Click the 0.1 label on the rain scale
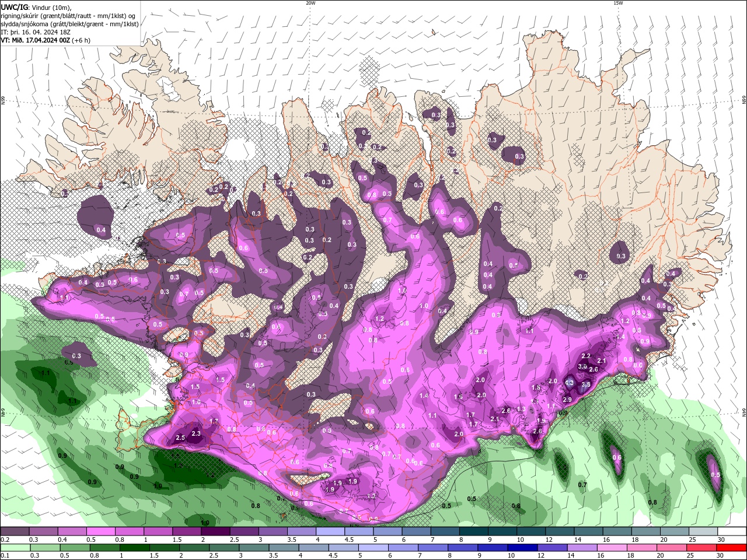The height and width of the screenshot is (560, 747). [5, 556]
